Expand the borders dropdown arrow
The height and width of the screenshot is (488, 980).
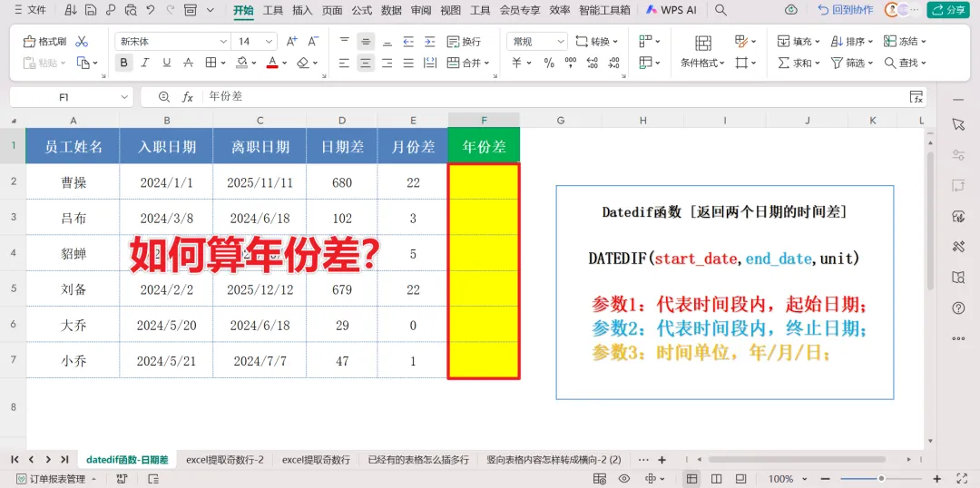(x=222, y=63)
